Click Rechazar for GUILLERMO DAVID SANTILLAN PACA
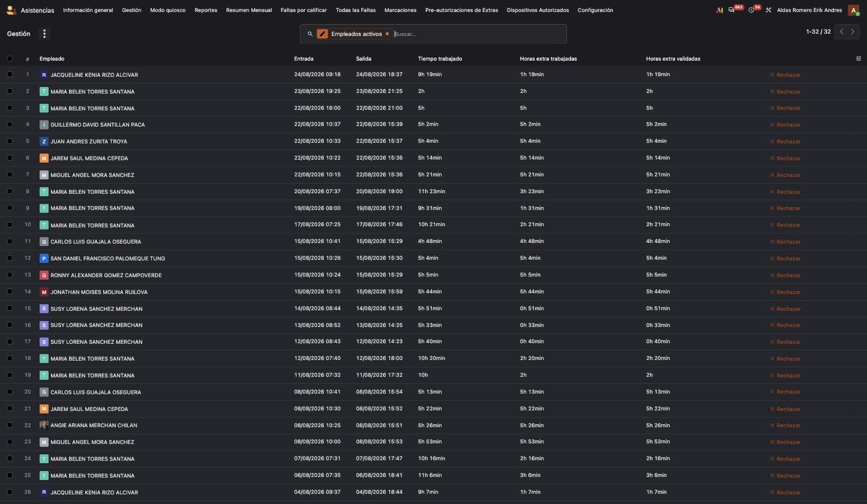This screenshot has height=504, width=867. point(785,125)
